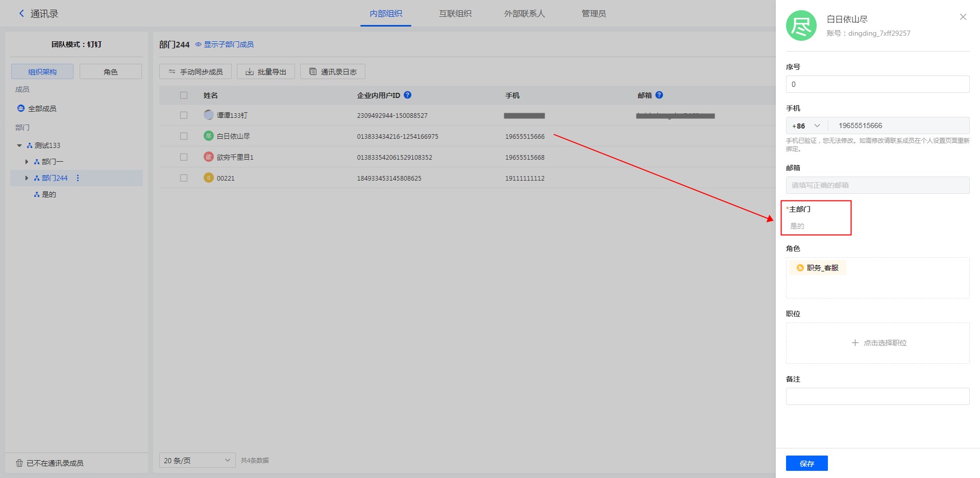Click the back arrow beside 通讯录
The height and width of the screenshot is (478, 980).
coord(21,14)
